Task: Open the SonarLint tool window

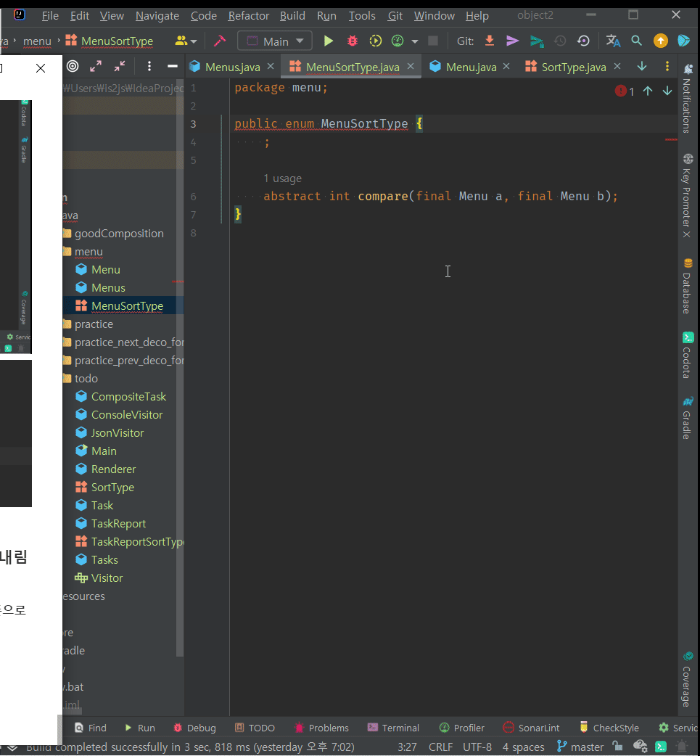Action: [x=531, y=728]
